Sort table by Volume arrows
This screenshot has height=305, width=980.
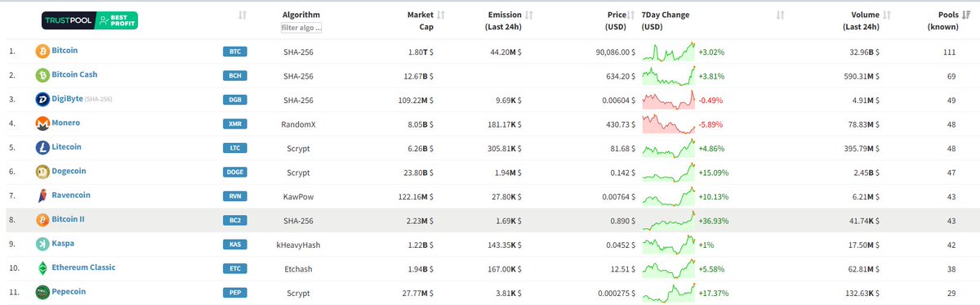(887, 16)
